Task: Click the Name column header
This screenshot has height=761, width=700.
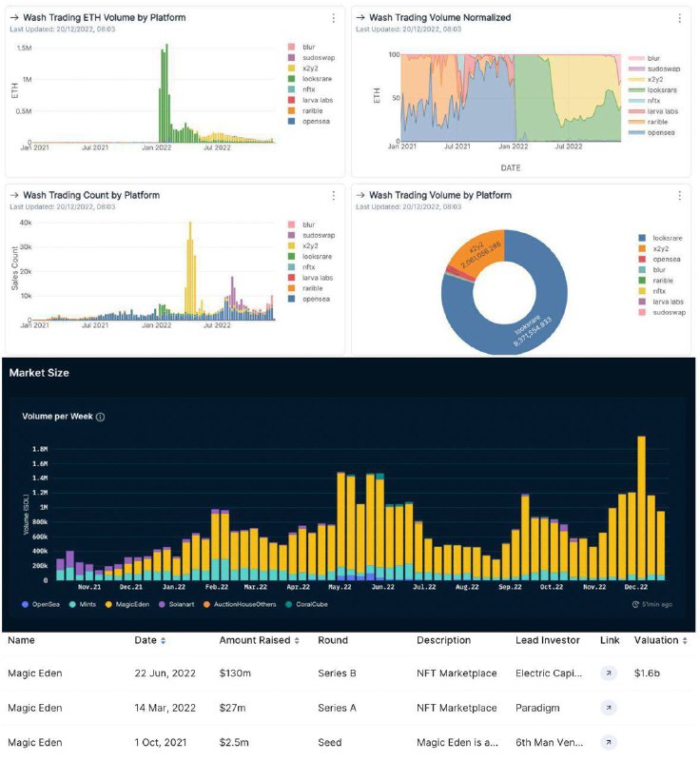Action: click(21, 640)
